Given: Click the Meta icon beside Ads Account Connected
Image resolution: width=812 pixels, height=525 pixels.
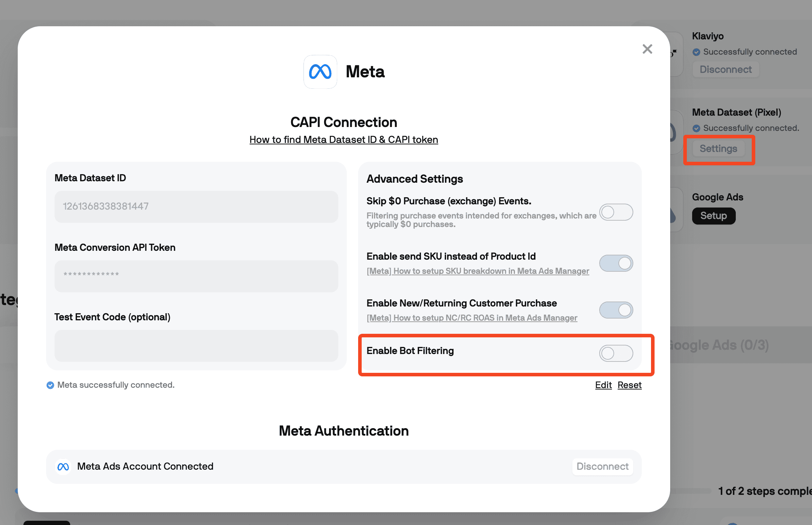Looking at the screenshot, I should pos(63,466).
